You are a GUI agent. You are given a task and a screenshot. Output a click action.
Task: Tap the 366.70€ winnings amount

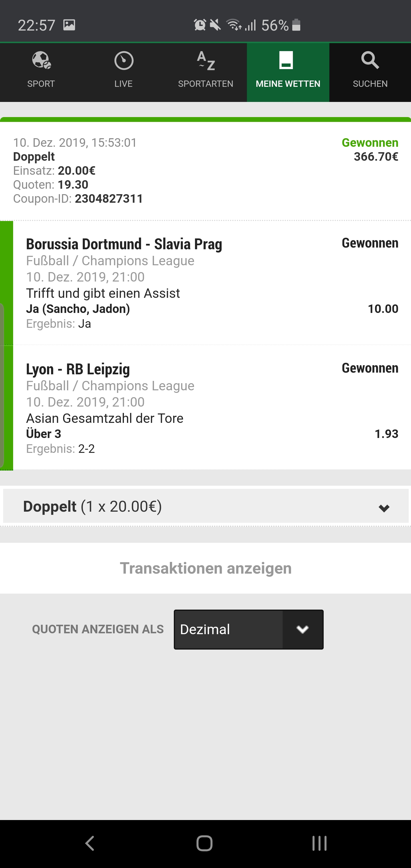(x=376, y=157)
